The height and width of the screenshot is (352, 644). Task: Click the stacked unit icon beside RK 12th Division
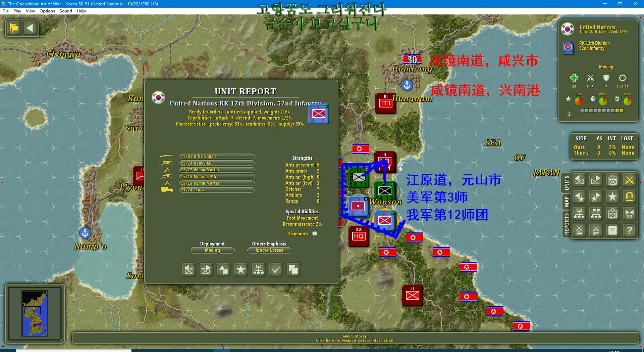pos(568,47)
